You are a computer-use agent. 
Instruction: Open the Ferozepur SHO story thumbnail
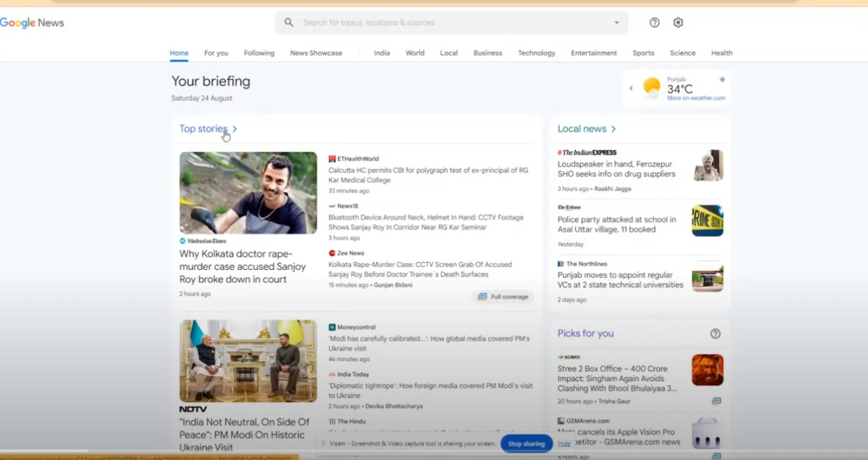coord(708,165)
